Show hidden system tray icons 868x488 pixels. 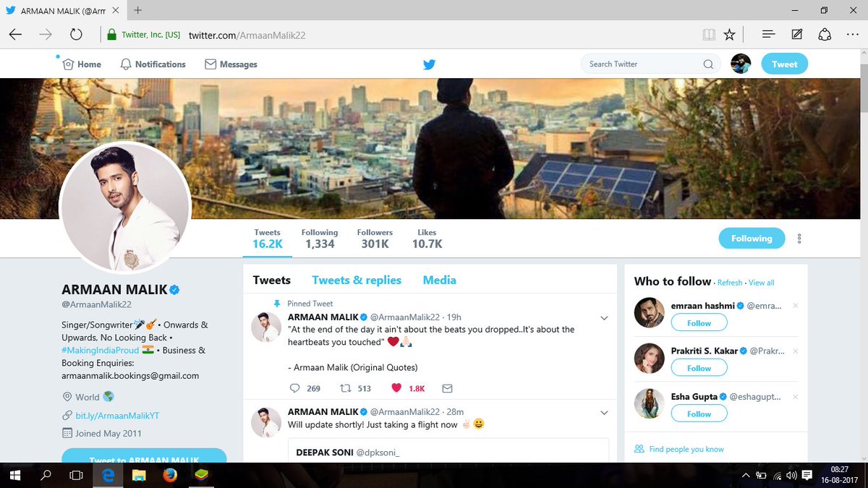746,475
